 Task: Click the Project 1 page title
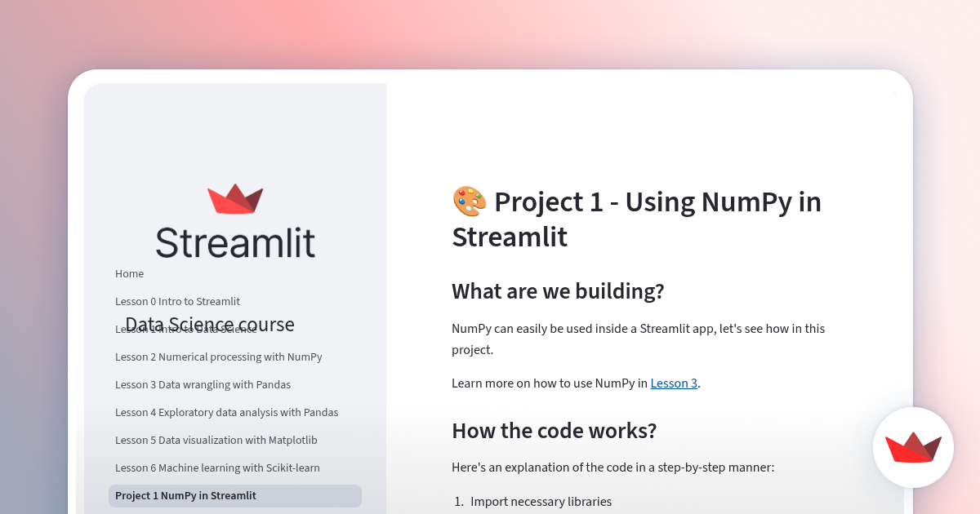point(636,219)
